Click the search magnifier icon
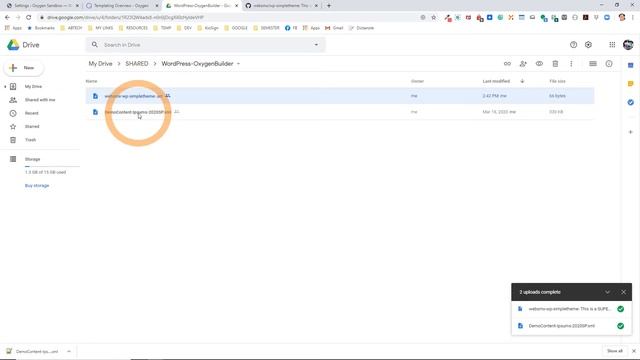The image size is (640, 360). (95, 45)
